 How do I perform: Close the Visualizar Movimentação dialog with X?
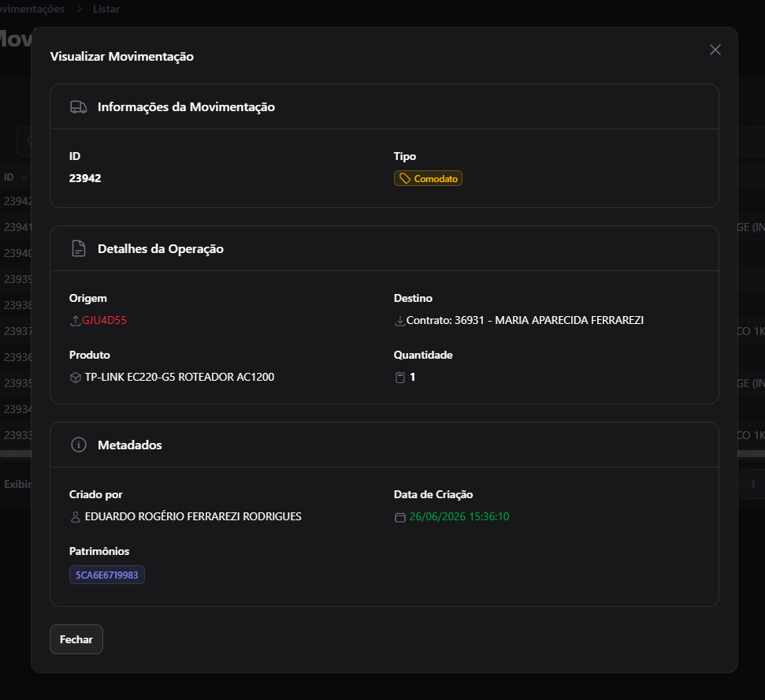715,50
